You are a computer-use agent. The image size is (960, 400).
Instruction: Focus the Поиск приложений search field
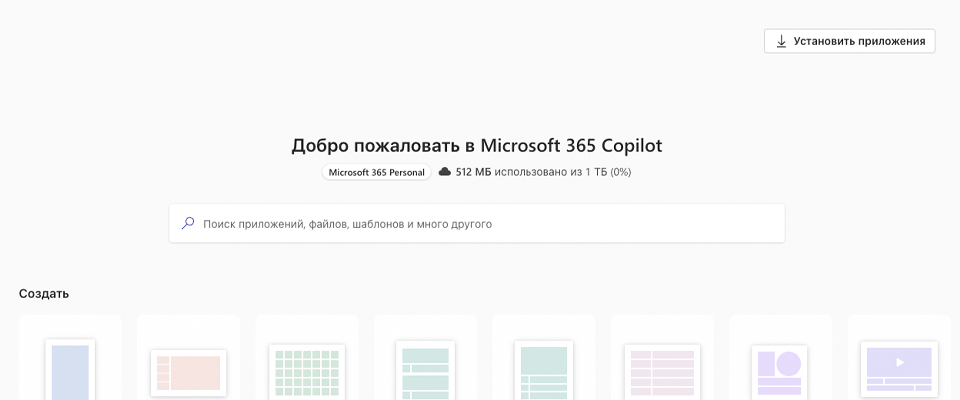477,224
